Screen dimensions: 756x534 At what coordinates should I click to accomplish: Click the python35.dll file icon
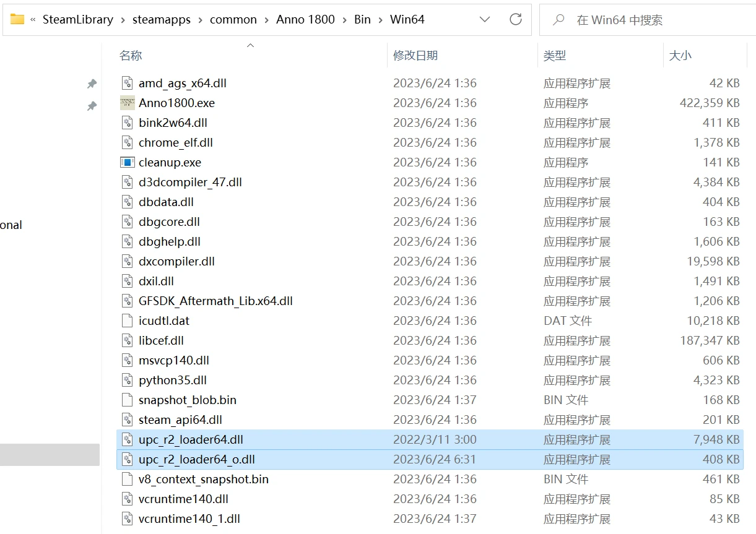tap(127, 381)
